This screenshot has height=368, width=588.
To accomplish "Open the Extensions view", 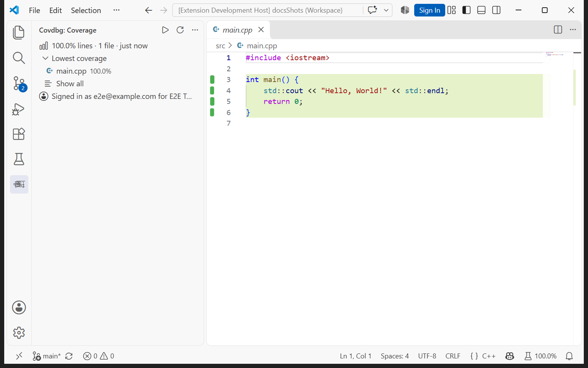I will [x=19, y=134].
